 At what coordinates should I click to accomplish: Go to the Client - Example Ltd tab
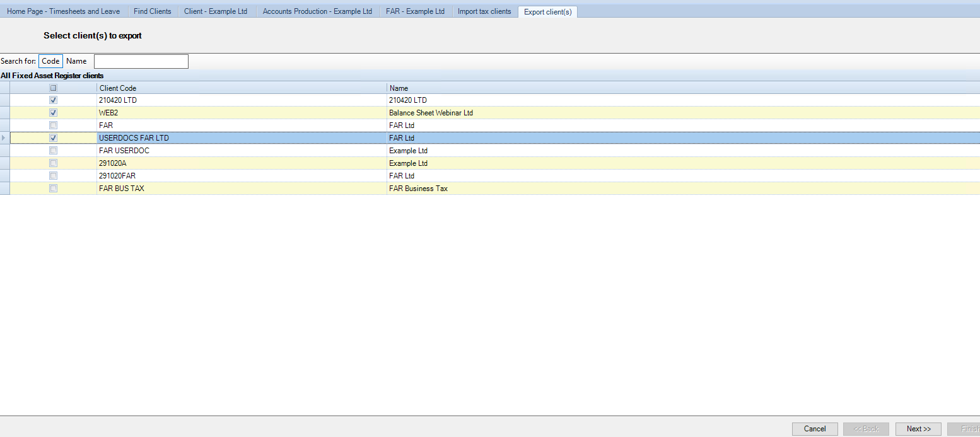coord(216,11)
